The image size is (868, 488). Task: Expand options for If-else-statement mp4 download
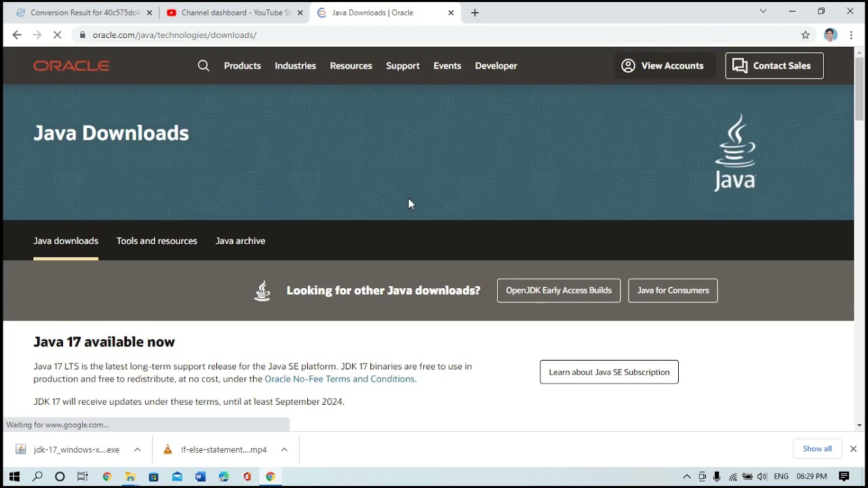point(284,449)
